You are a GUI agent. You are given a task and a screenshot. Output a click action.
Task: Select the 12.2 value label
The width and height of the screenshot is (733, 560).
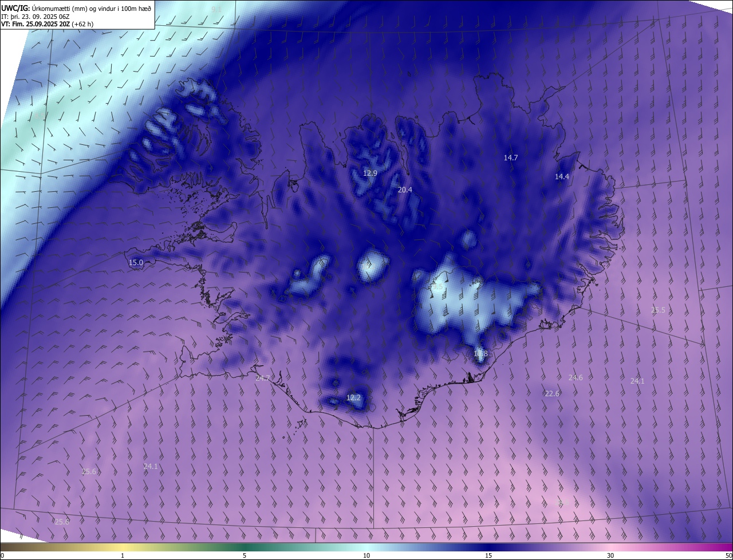point(354,397)
